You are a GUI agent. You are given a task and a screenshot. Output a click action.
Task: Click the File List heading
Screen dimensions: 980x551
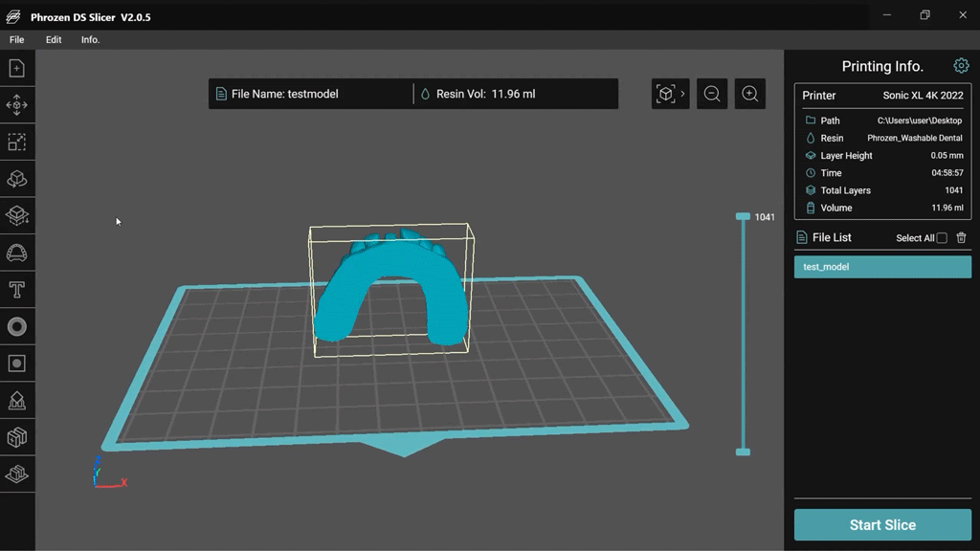point(832,237)
